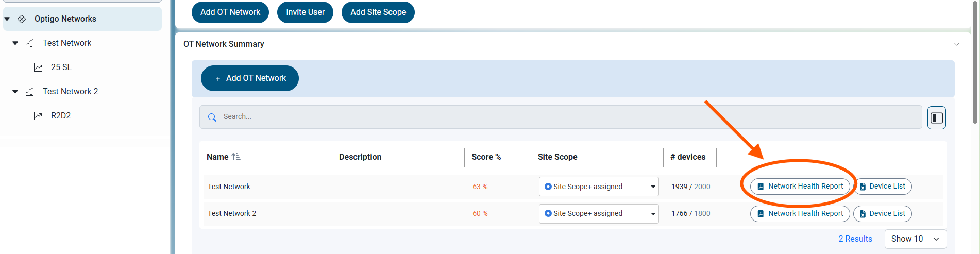Image resolution: width=980 pixels, height=254 pixels.
Task: Open Network Health Report for Test Network
Action: (x=800, y=187)
